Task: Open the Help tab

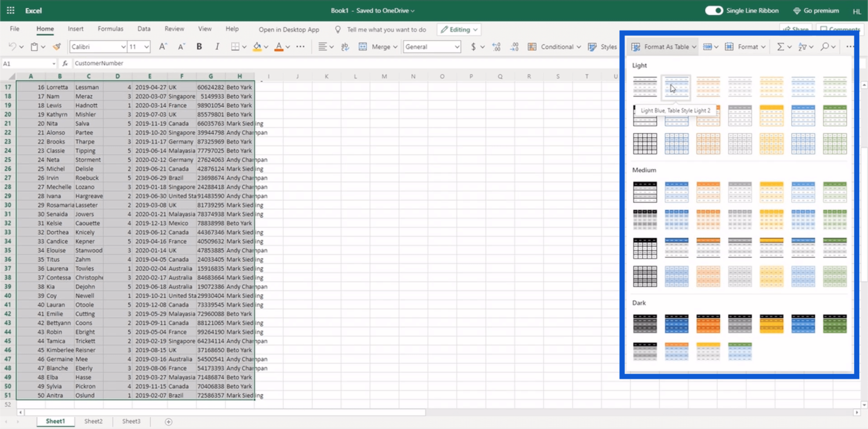Action: tap(232, 29)
